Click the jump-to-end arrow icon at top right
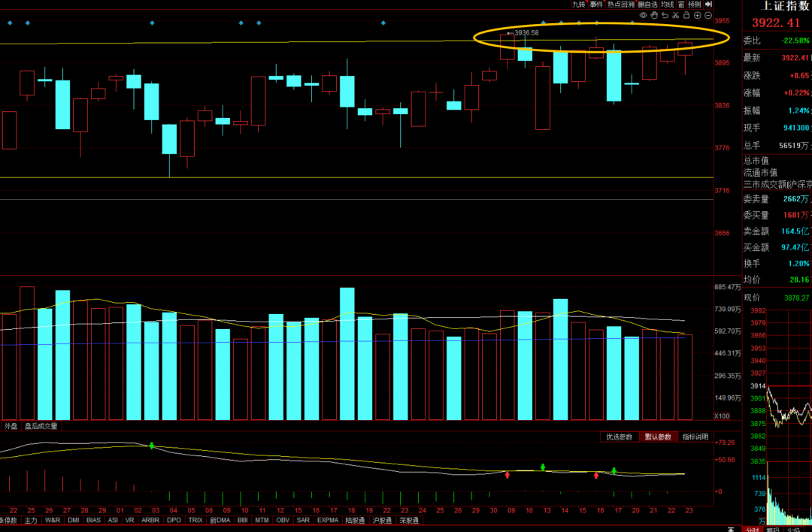The width and height of the screenshot is (812, 532). click(709, 5)
